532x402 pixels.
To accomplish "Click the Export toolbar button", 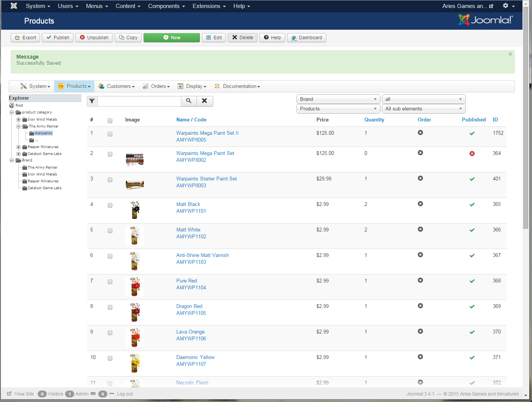I will [x=26, y=38].
